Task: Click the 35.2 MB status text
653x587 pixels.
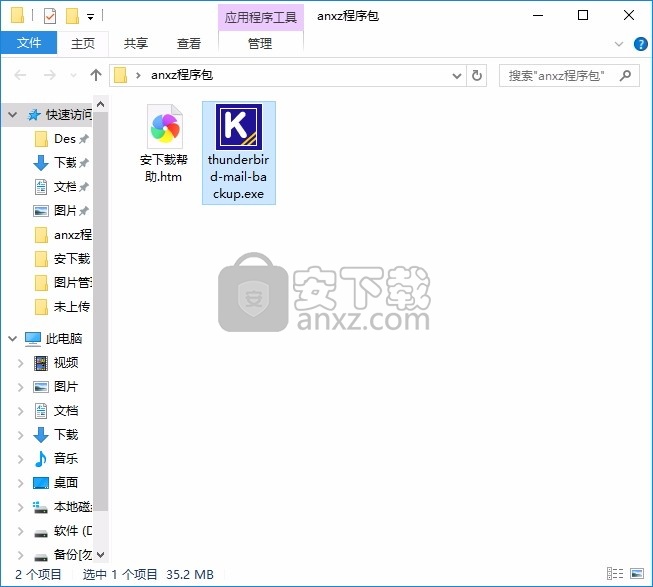Action: pos(190,575)
